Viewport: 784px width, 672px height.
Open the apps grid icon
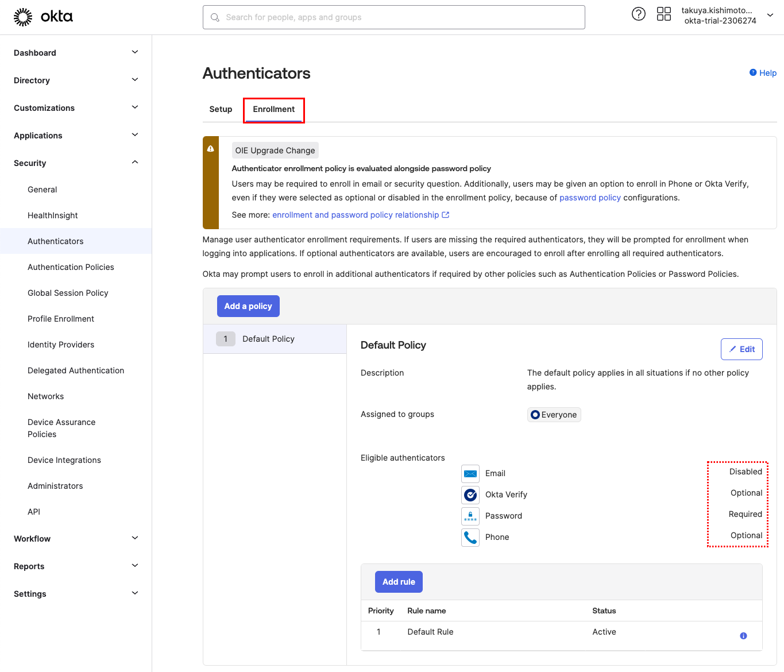(663, 14)
